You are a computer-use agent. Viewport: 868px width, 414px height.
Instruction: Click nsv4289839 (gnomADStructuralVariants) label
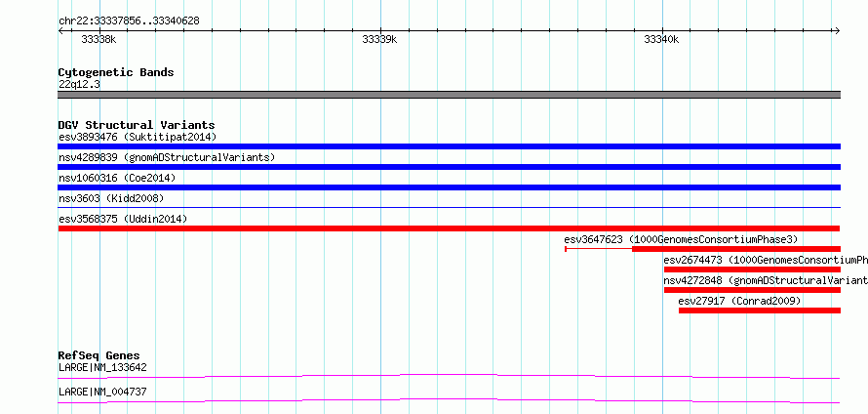pyautogui.click(x=167, y=157)
